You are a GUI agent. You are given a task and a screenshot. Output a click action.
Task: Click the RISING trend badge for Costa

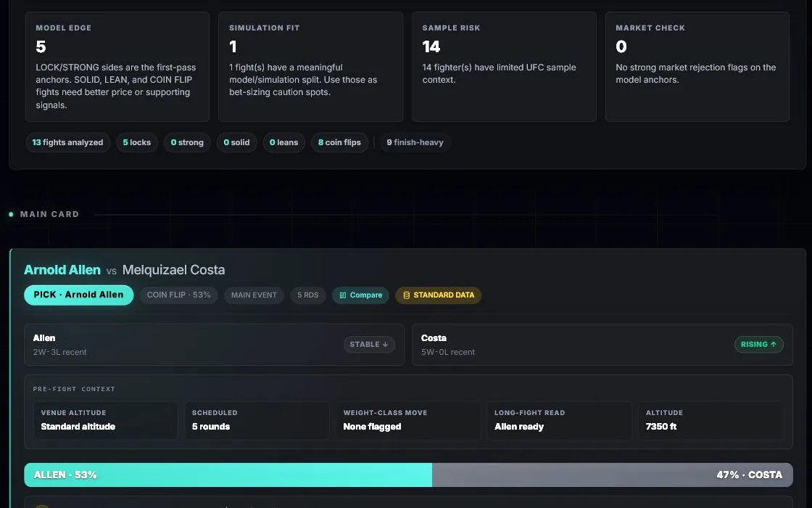pos(758,345)
